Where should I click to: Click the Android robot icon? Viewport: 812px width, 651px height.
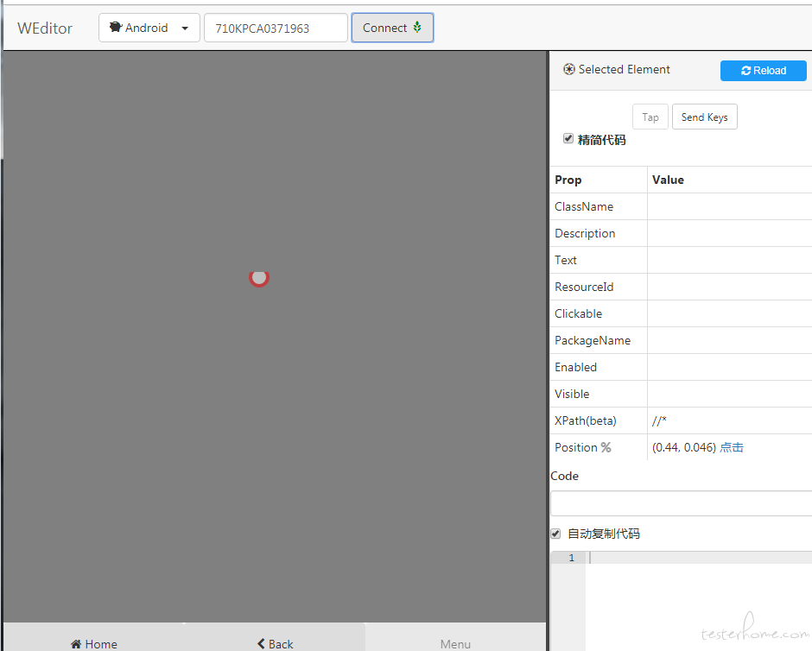[116, 27]
